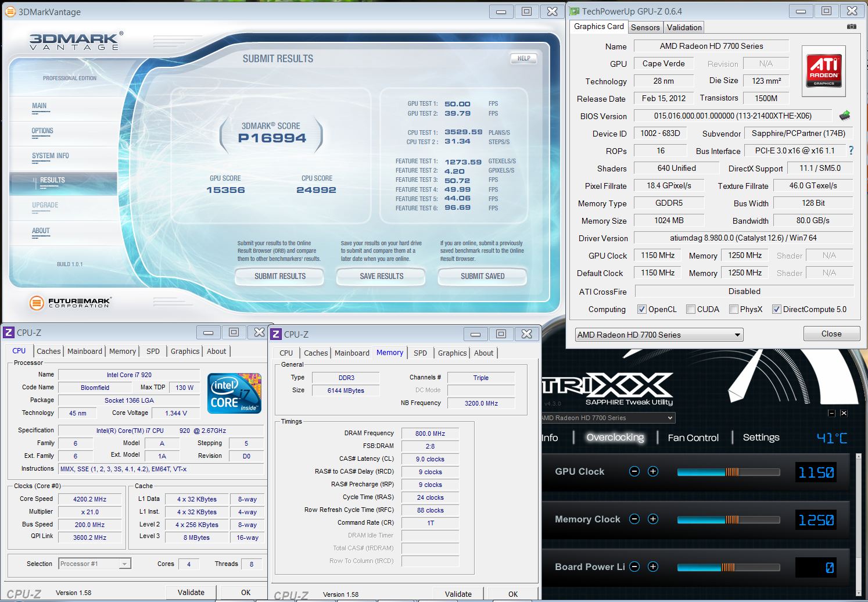
Task: Open the TRIXX card selection dropdown
Action: (x=608, y=418)
